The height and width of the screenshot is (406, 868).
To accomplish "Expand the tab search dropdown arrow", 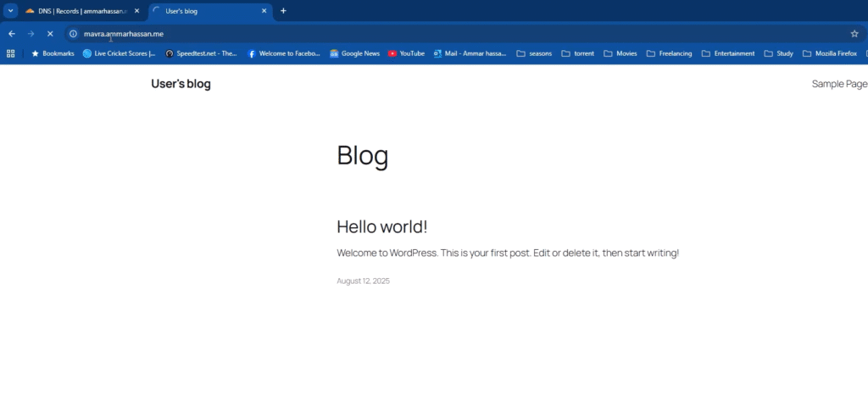I will (11, 11).
